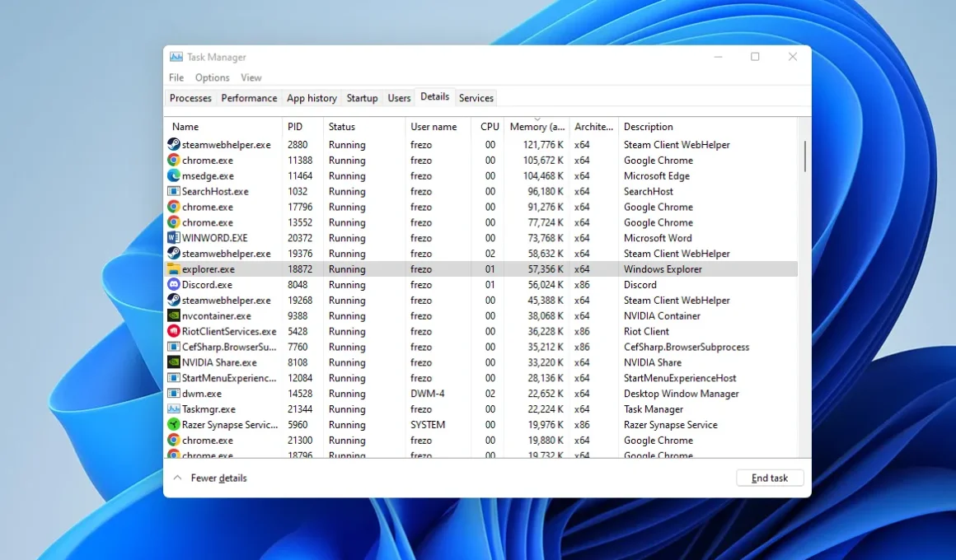
Task: Click the NVIDIA icon beside NVIDIA Share.exe
Action: (174, 362)
